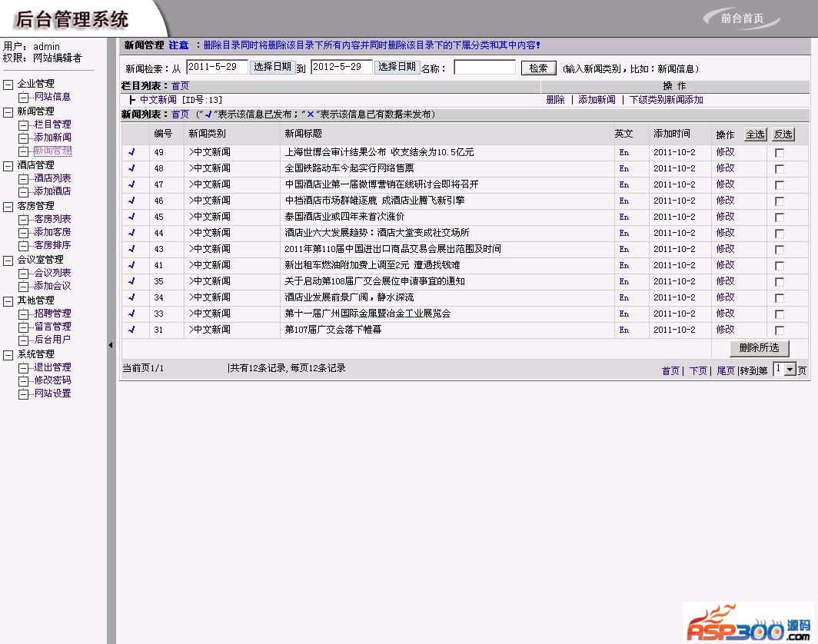Focus the start date field 2011-5-29
Viewport: 818px width, 644px height.
[x=217, y=67]
